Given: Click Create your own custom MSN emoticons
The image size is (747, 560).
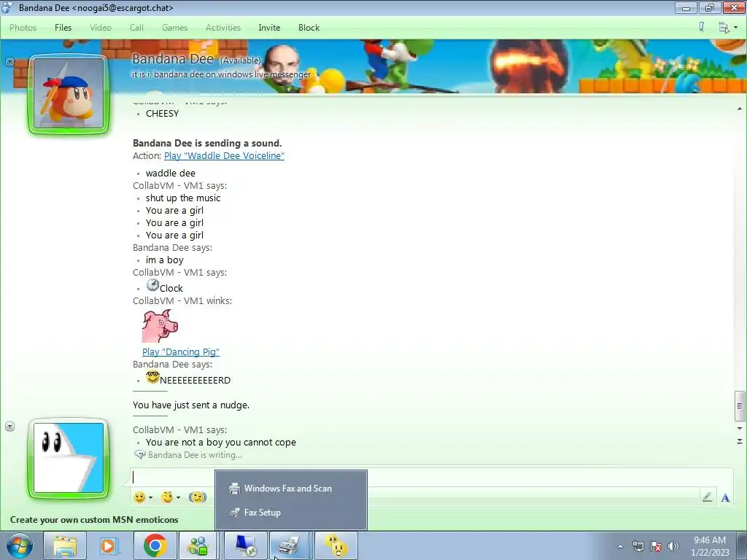Looking at the screenshot, I should [x=94, y=519].
